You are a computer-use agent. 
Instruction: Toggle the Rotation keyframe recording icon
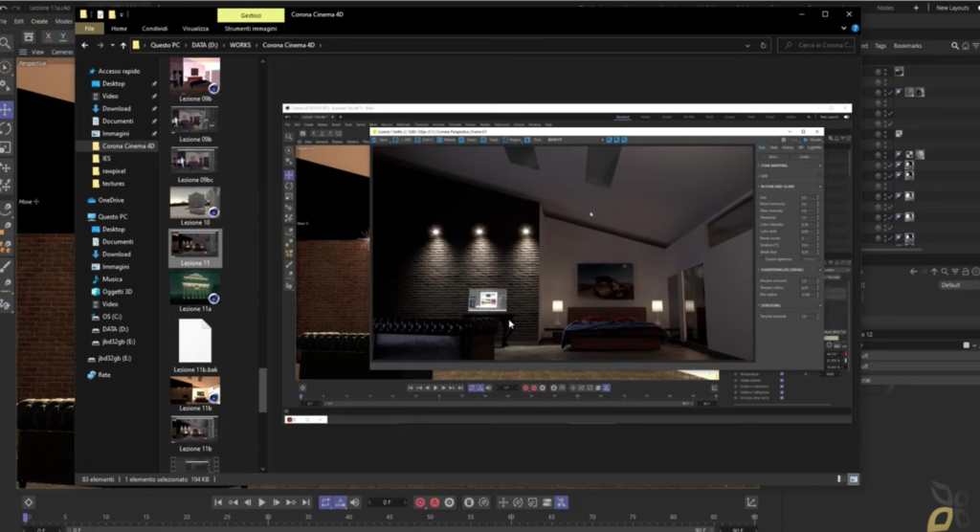tap(518, 502)
